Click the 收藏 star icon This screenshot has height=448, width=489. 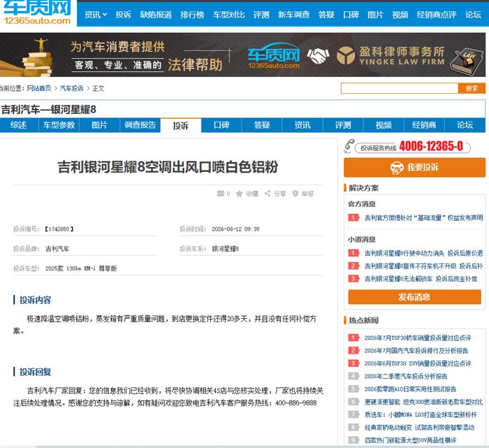239,194
